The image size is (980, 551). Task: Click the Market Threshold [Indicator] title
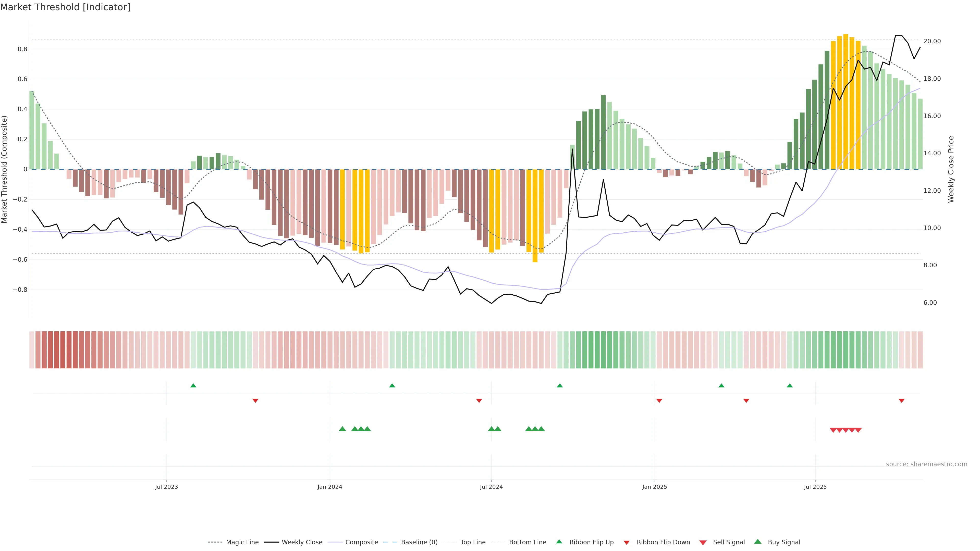(65, 7)
